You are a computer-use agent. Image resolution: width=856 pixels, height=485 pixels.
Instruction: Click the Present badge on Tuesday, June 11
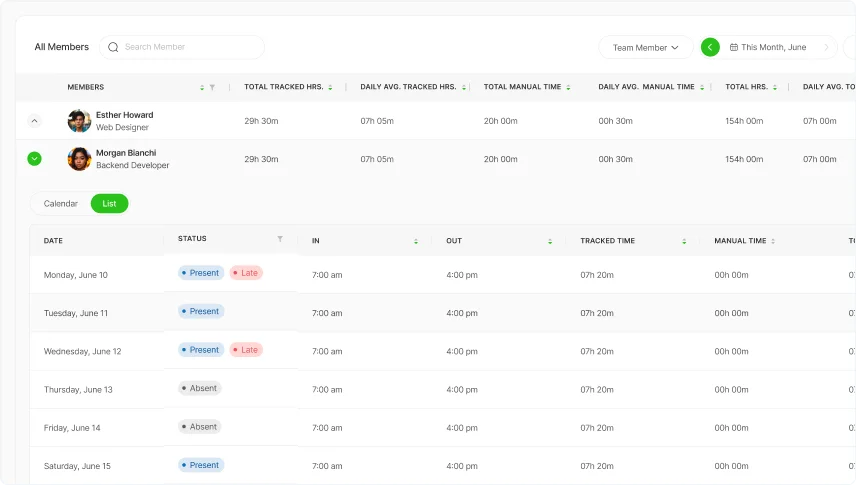click(x=201, y=312)
